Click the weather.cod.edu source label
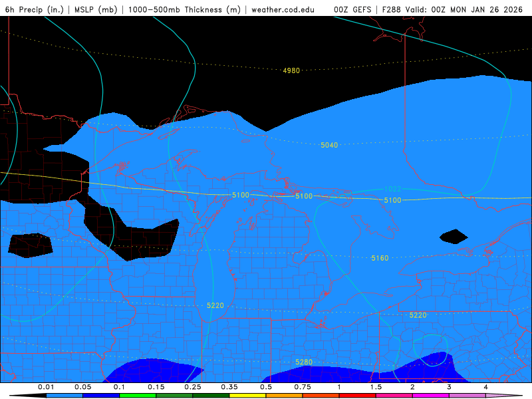This screenshot has height=399, width=532. [x=283, y=9]
